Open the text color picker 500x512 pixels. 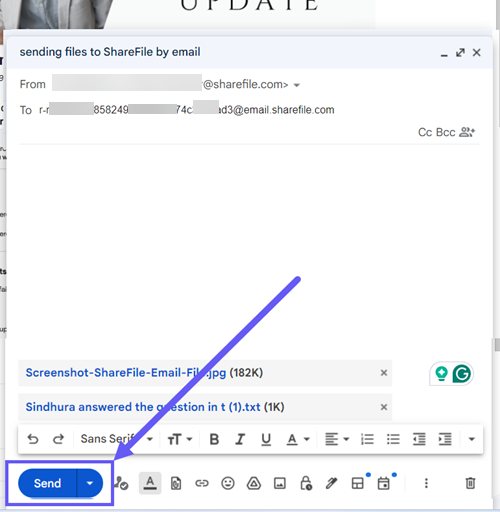pyautogui.click(x=298, y=439)
